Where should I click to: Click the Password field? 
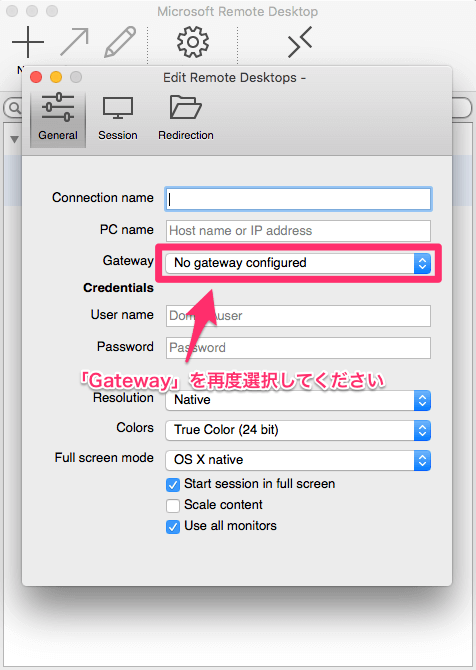coord(298,348)
